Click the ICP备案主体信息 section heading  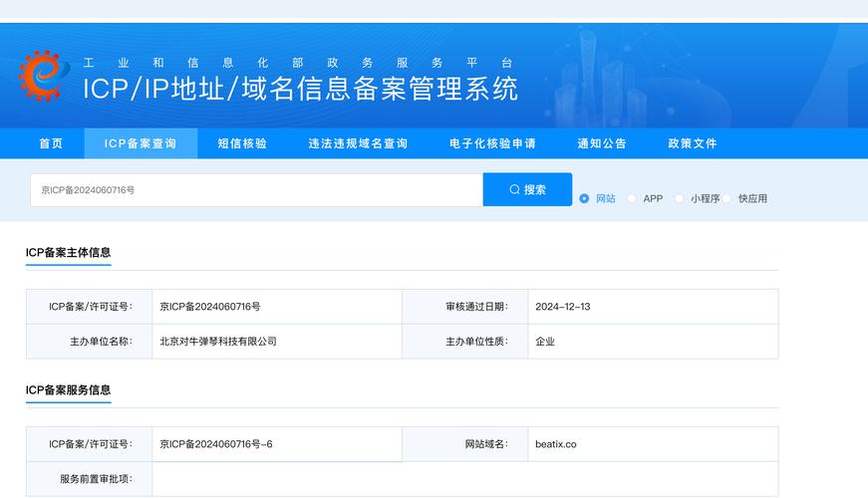[68, 252]
